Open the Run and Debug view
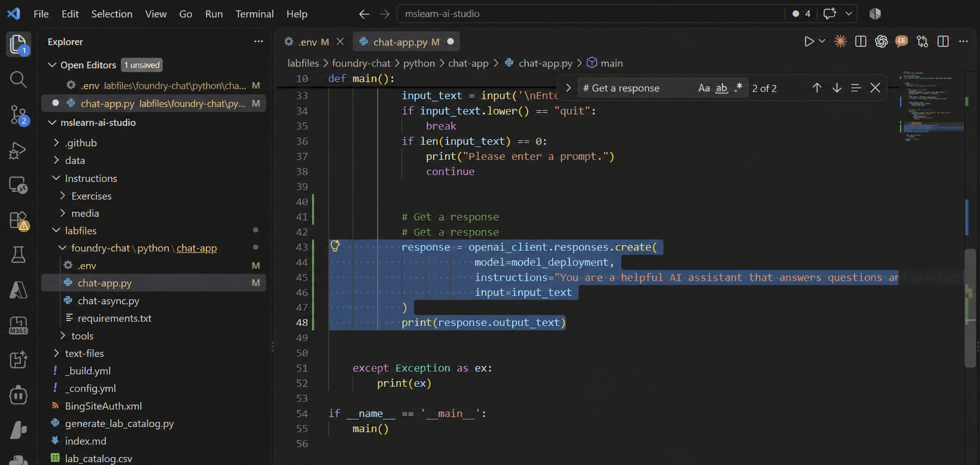 click(x=18, y=151)
